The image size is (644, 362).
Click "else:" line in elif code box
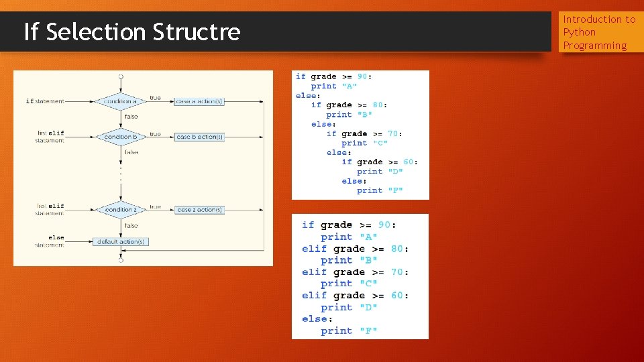click(x=317, y=319)
